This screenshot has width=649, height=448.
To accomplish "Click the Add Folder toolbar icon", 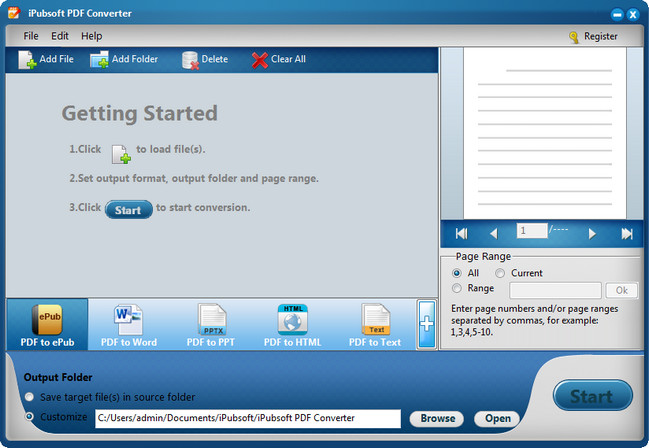I will click(100, 60).
